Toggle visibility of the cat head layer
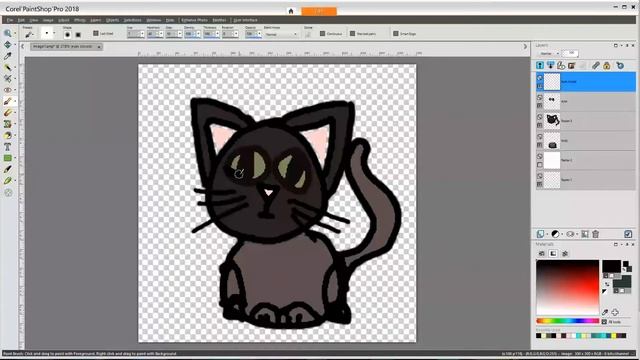The image size is (640, 360). click(x=540, y=117)
